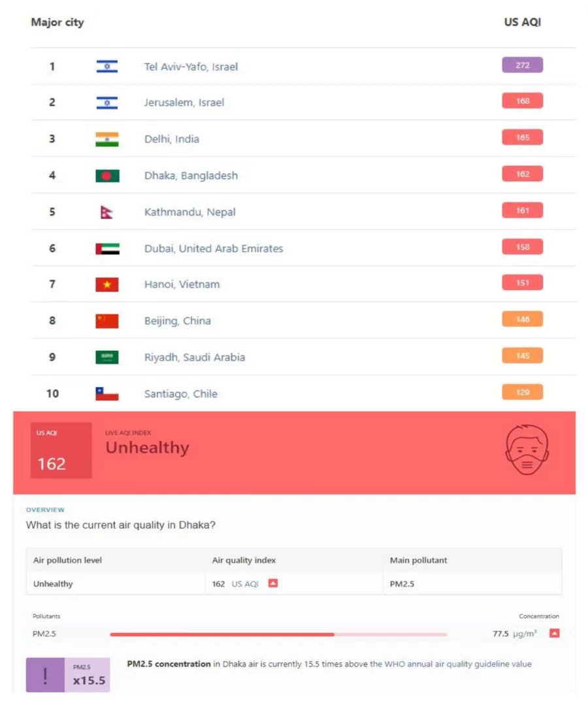This screenshot has width=588, height=703.
Task: Click the purple 272 AQI badge
Action: [522, 65]
